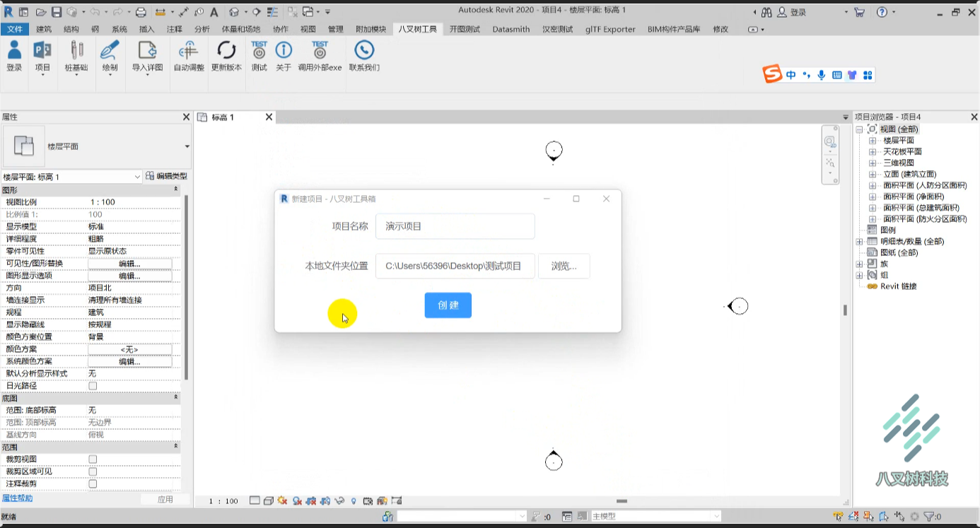Click the 更新版本 refresh icon
Image resolution: width=980 pixels, height=528 pixels.
pyautogui.click(x=226, y=51)
